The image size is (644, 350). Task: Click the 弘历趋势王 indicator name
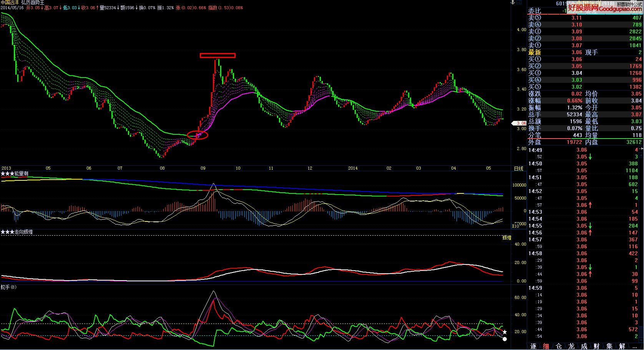33,2
